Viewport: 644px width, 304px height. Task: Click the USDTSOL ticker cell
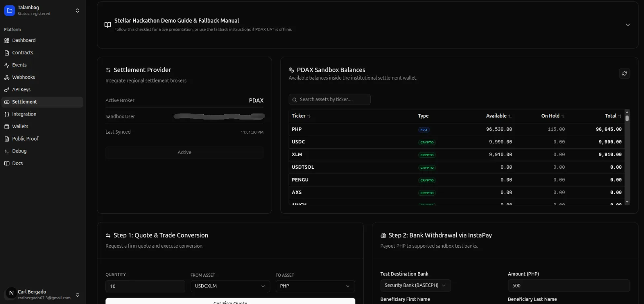tap(303, 167)
